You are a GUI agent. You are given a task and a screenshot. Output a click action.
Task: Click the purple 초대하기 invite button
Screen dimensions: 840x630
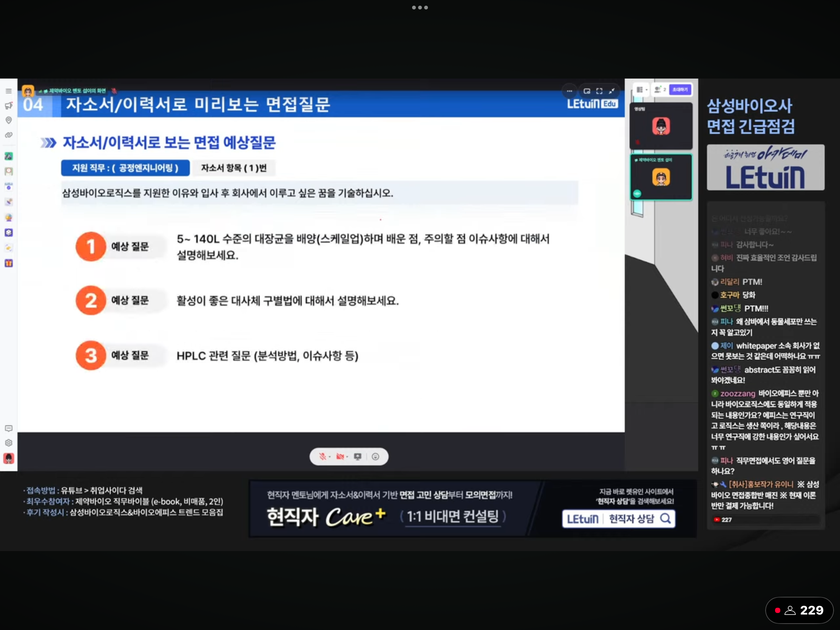click(680, 90)
